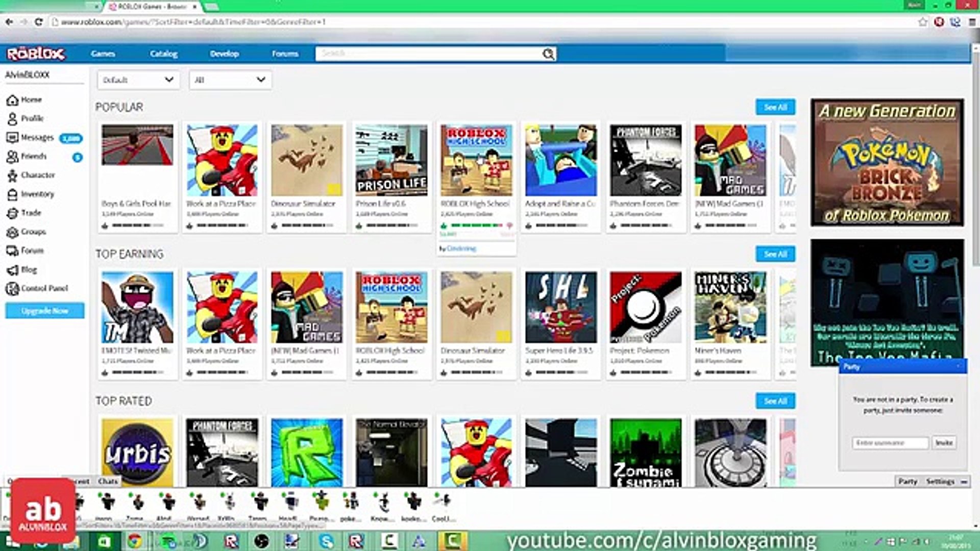Bookmark page with star icon
Image resolution: width=980 pixels, height=551 pixels.
pos(922,22)
